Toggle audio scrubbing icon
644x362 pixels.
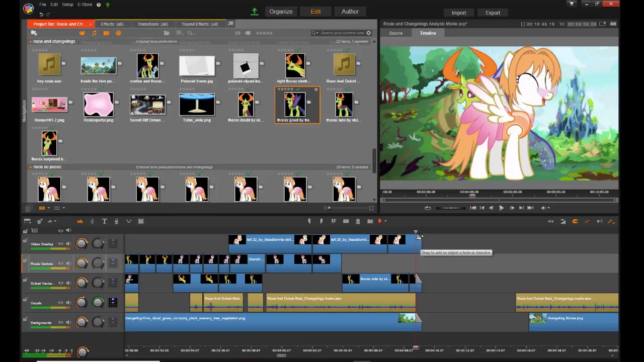click(599, 221)
